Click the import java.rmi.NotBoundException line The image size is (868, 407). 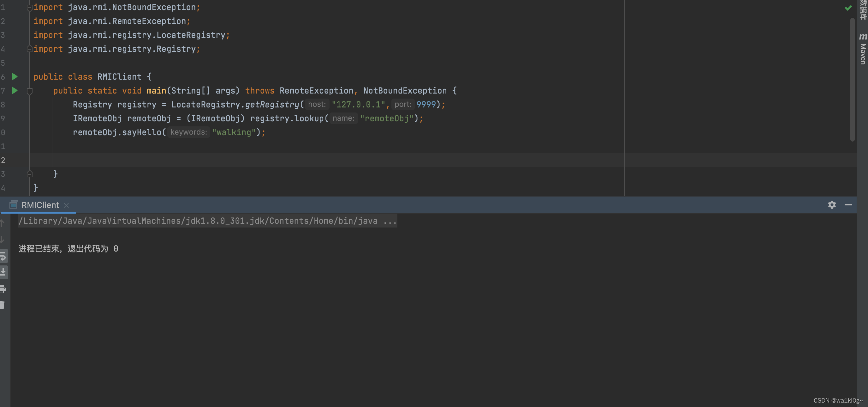pyautogui.click(x=116, y=7)
